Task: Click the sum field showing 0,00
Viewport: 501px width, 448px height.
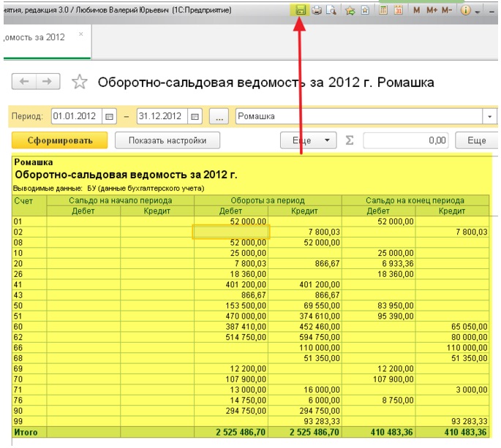Action: coord(406,140)
